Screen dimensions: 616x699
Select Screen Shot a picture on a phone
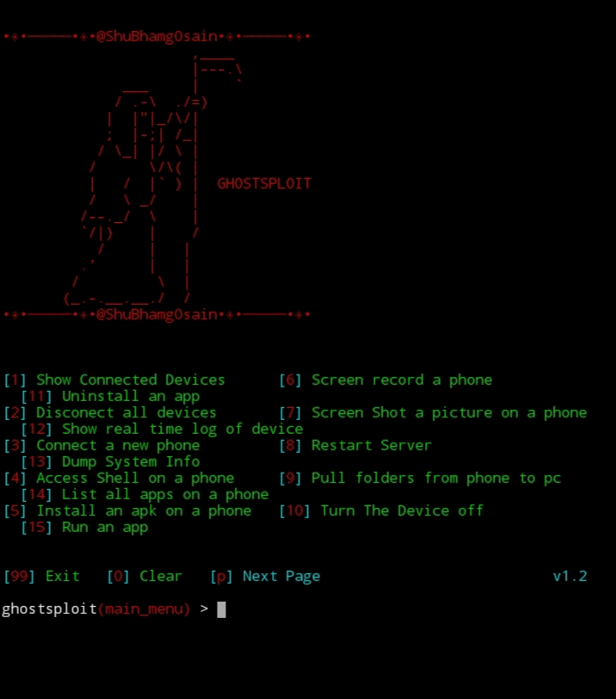pos(433,413)
